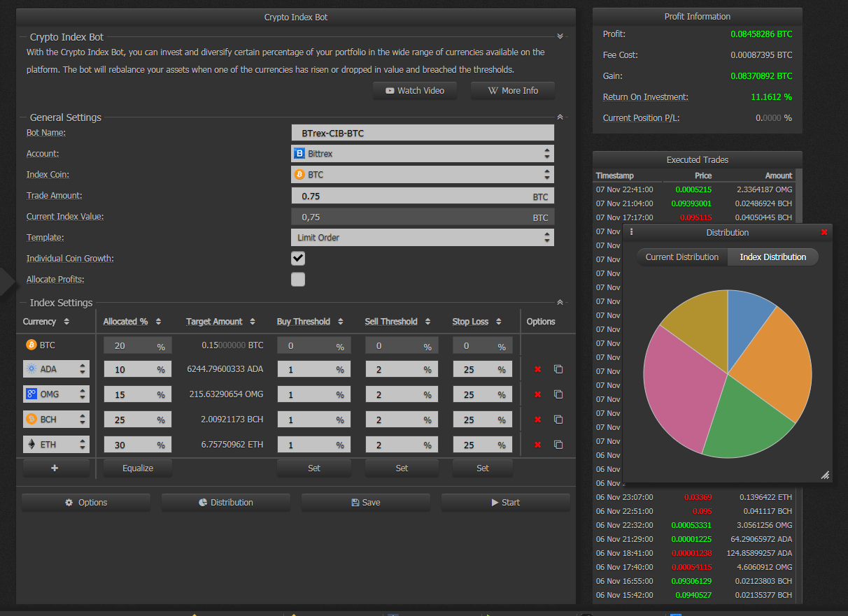
Task: Sort by the Sell Threshold column
Action: pyautogui.click(x=428, y=322)
